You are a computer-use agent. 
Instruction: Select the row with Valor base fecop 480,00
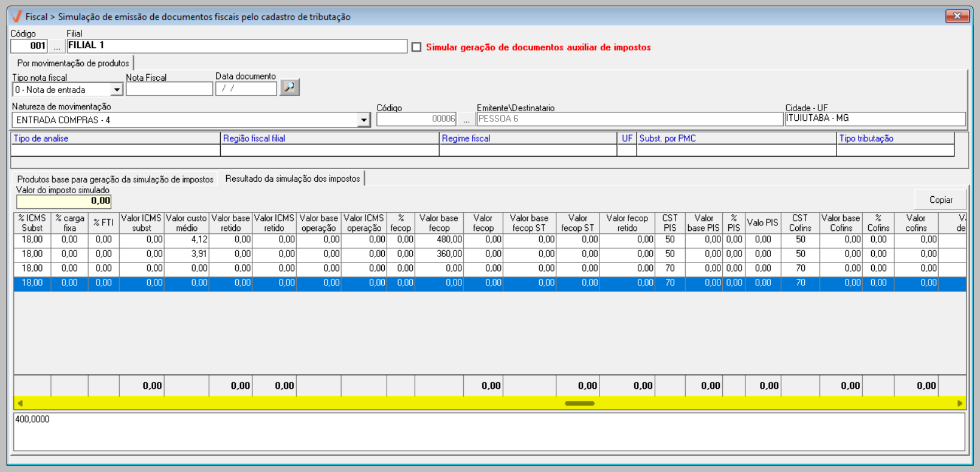click(439, 240)
